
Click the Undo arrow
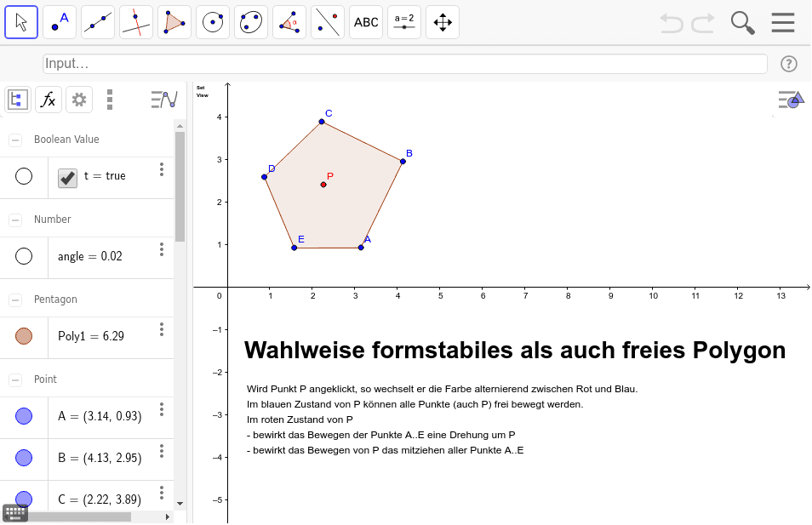coord(672,23)
